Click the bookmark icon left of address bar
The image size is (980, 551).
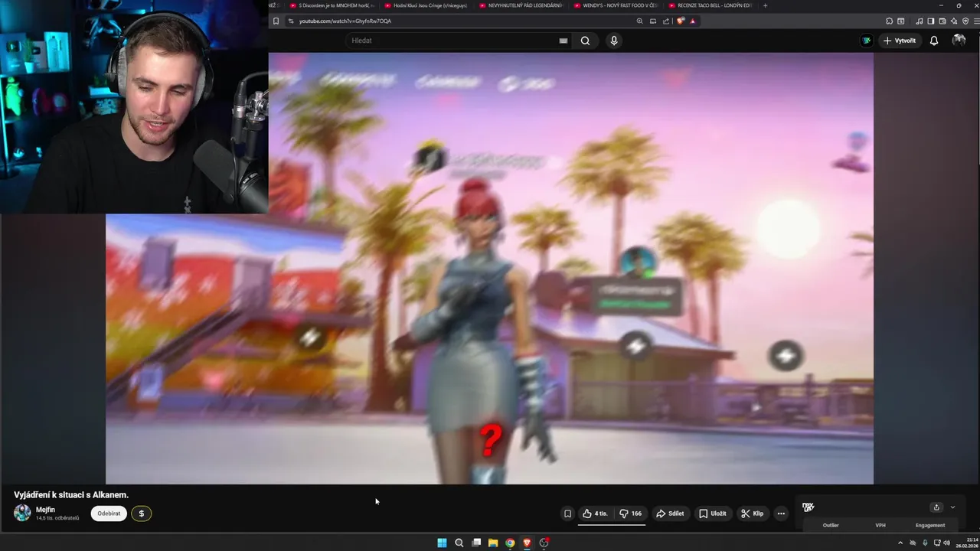(x=276, y=21)
